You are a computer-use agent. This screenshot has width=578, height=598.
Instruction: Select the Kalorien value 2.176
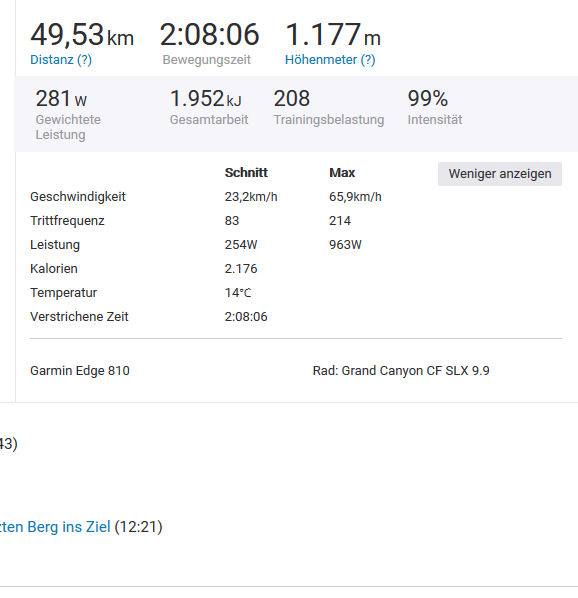coord(241,269)
